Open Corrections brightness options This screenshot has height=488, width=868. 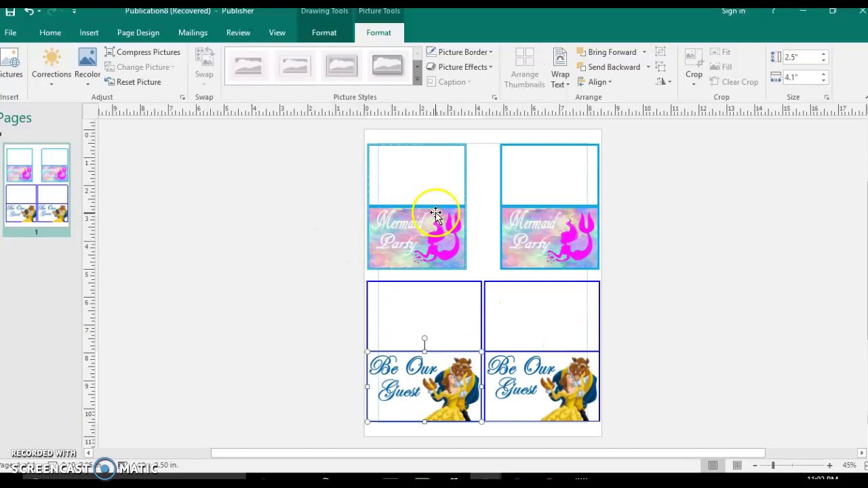52,67
